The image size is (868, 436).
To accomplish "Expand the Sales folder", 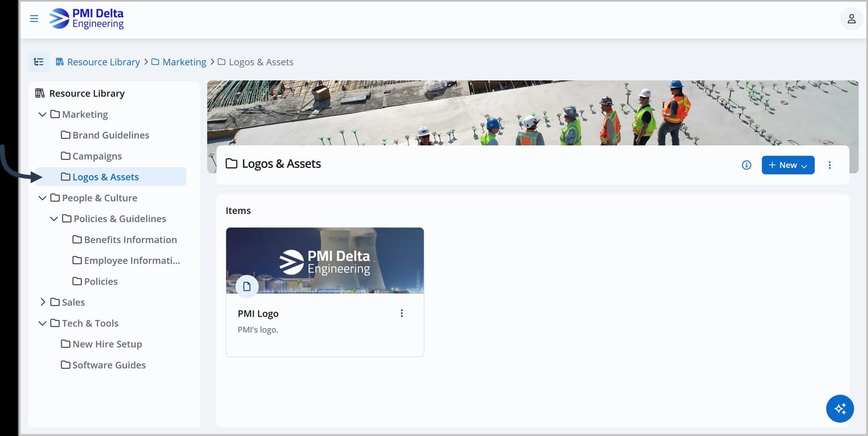I will coord(42,302).
